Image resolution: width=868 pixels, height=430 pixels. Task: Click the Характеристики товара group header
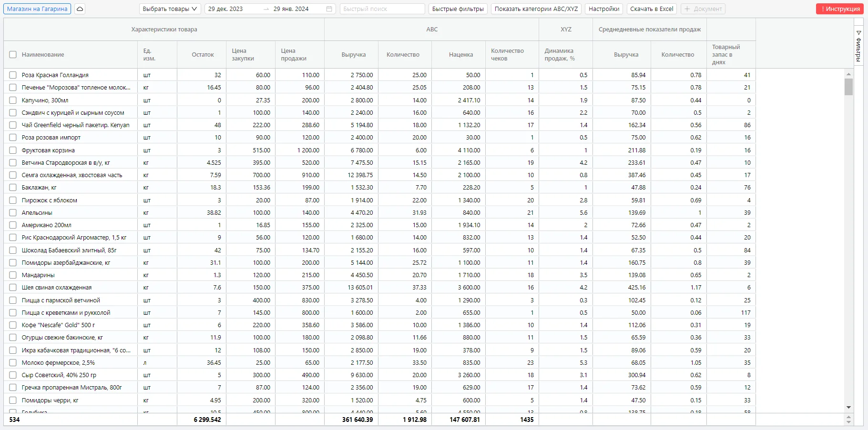pos(164,30)
